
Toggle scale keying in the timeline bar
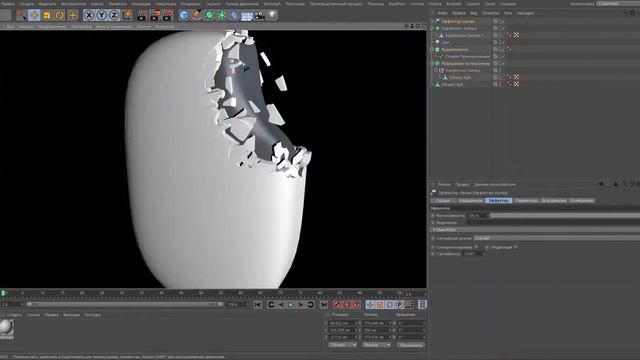pyautogui.click(x=380, y=305)
